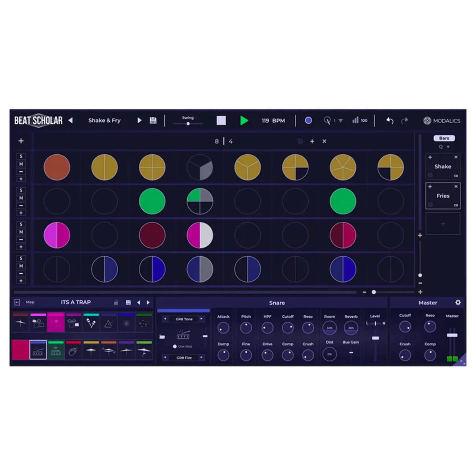Screen dimensions: 476x476
Task: Browse samples with the folder icon
Action: point(162,337)
